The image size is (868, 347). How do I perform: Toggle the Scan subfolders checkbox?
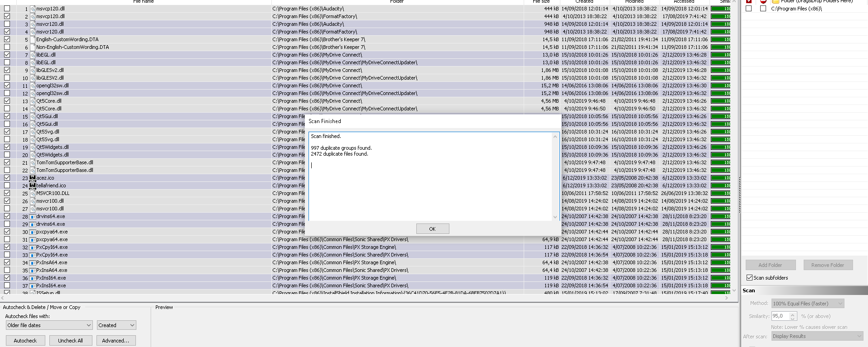749,278
